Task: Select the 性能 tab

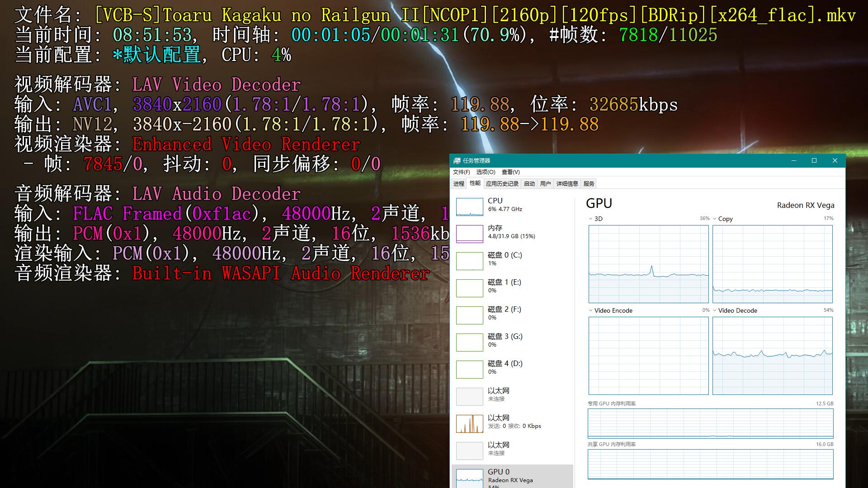Action: pos(475,183)
